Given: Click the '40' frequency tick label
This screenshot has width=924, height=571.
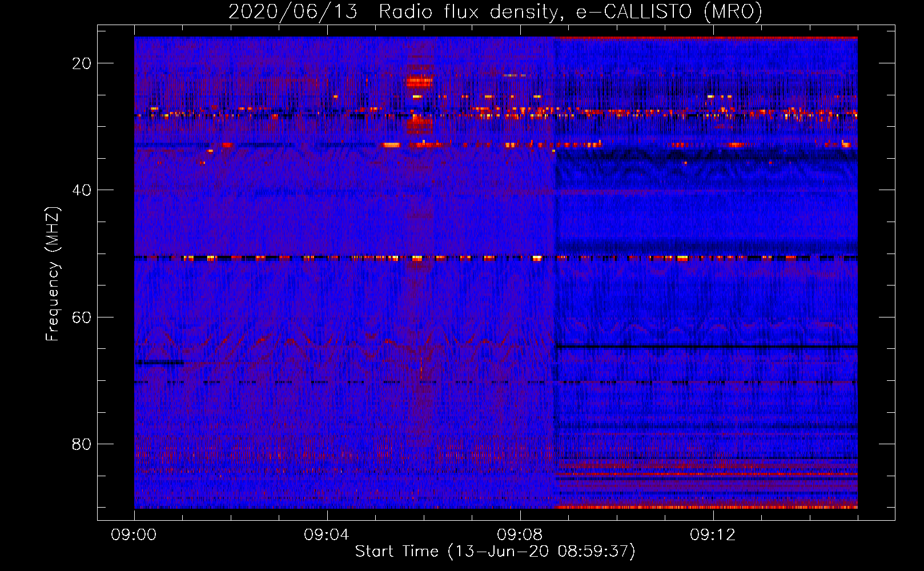Looking at the screenshot, I should (x=82, y=190).
